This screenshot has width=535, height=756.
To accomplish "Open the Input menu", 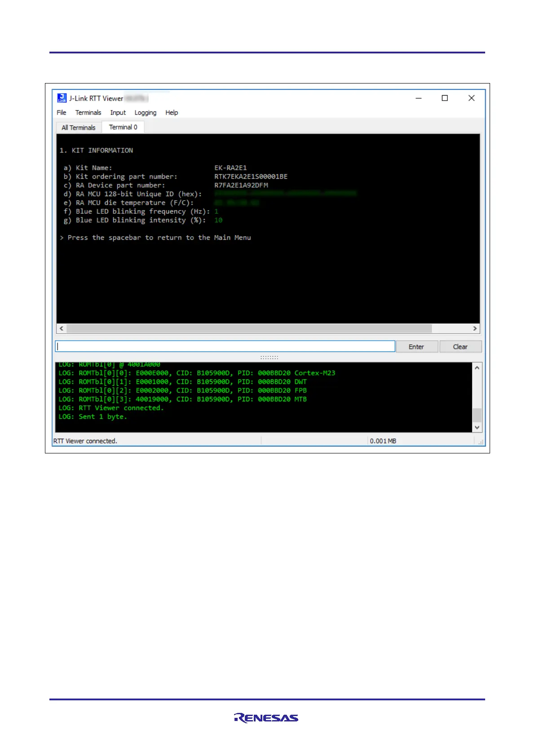I will [118, 113].
